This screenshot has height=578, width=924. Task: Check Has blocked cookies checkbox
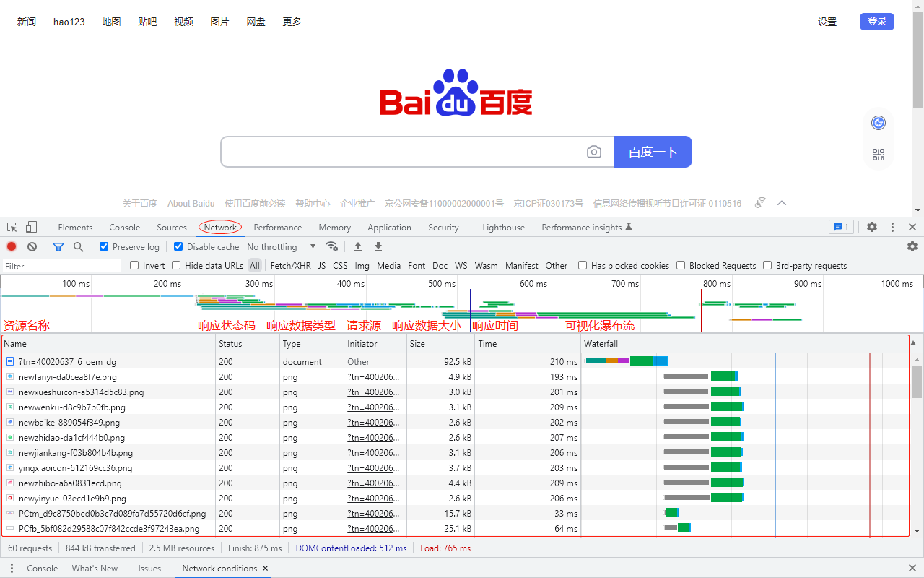tap(583, 265)
